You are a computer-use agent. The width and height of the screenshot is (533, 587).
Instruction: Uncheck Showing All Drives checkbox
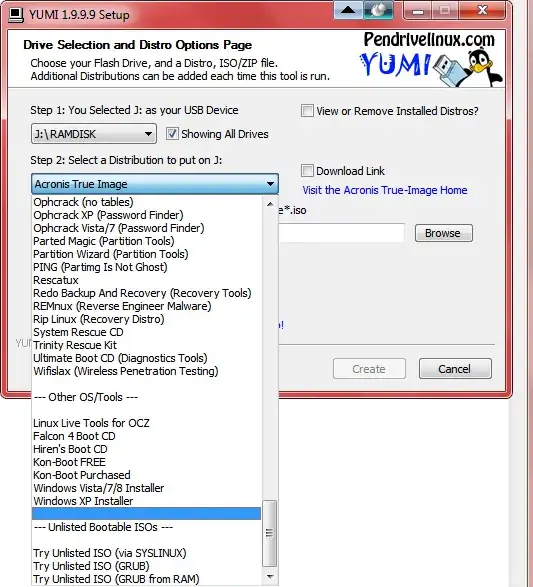tap(172, 134)
